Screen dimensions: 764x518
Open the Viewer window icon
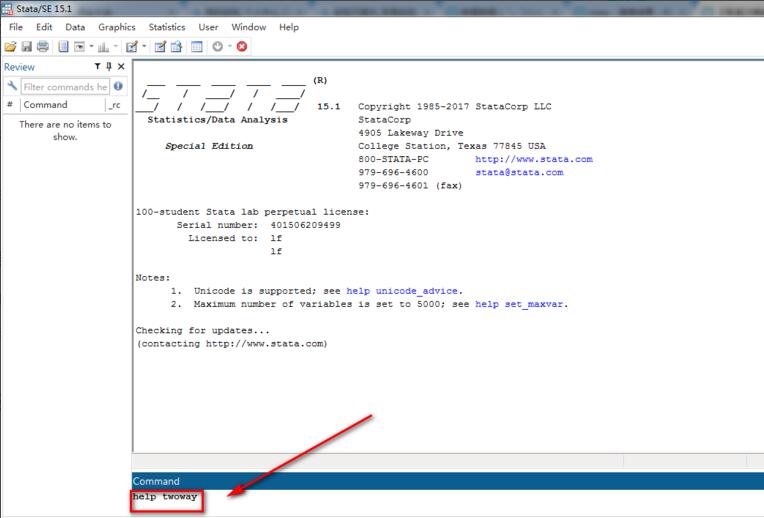coord(79,47)
